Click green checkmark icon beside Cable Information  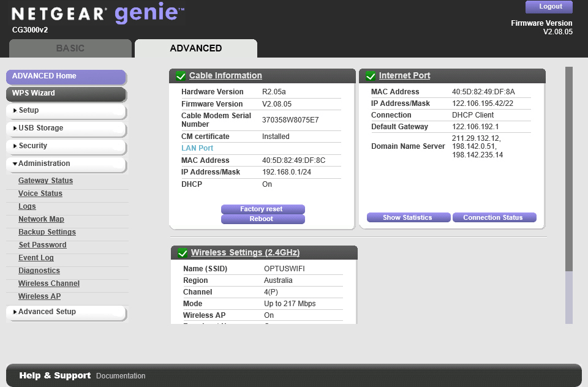[181, 76]
